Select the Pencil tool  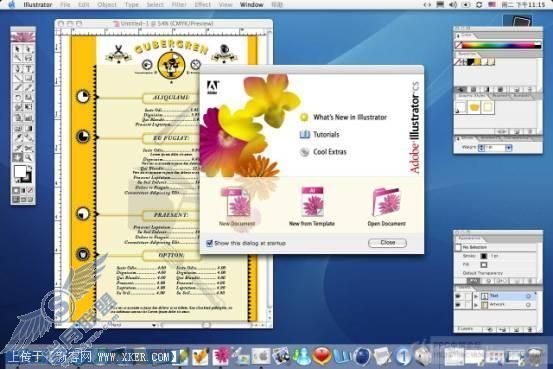28,87
